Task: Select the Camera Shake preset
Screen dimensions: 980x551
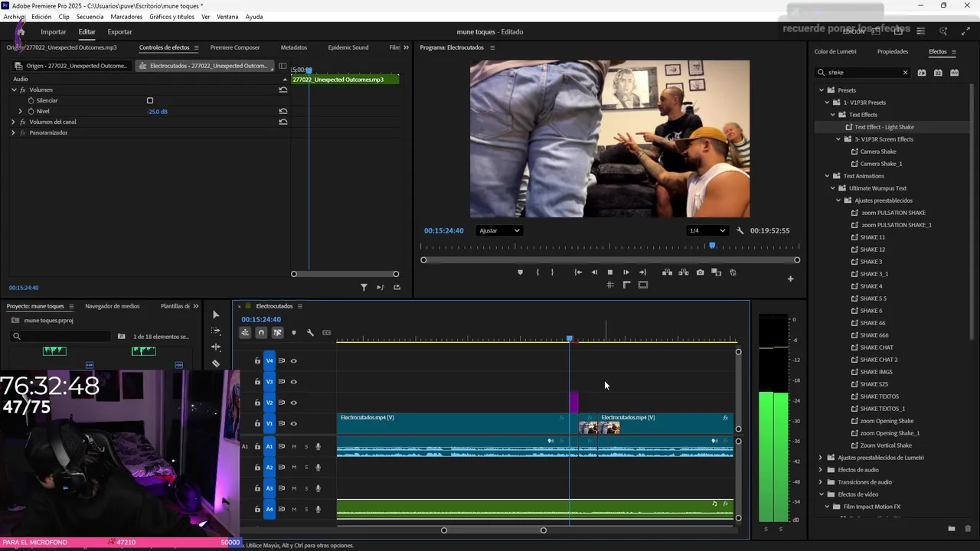Action: (877, 152)
